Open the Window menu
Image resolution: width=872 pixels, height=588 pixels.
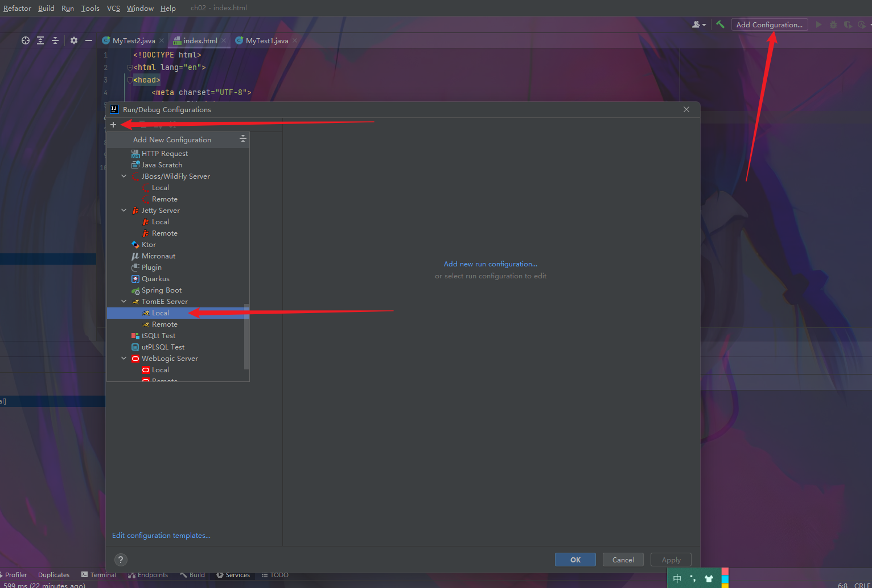[x=140, y=8]
